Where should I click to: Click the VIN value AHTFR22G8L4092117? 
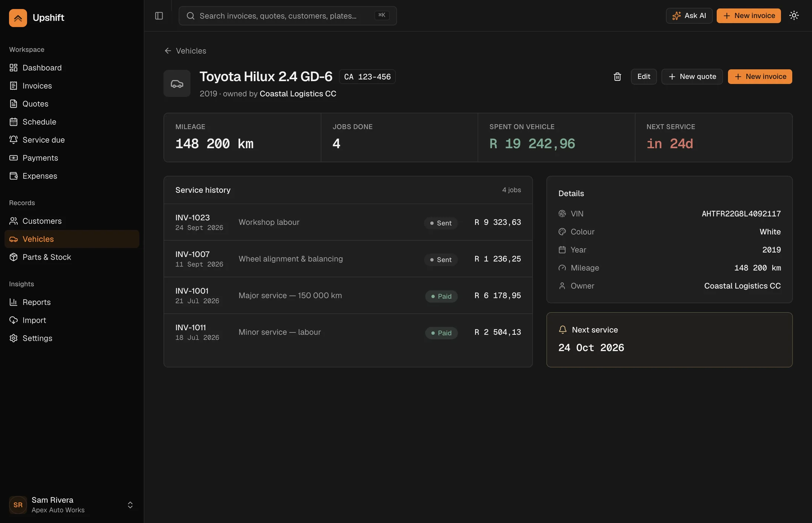point(741,214)
